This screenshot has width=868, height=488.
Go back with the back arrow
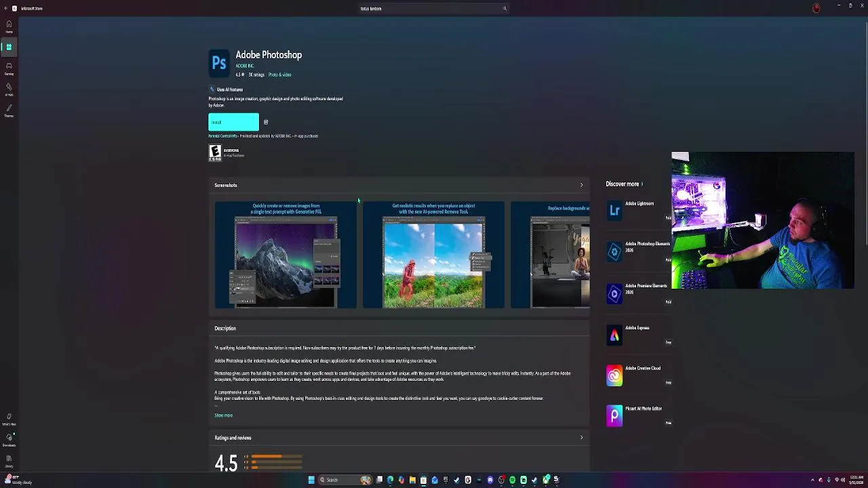(5, 8)
